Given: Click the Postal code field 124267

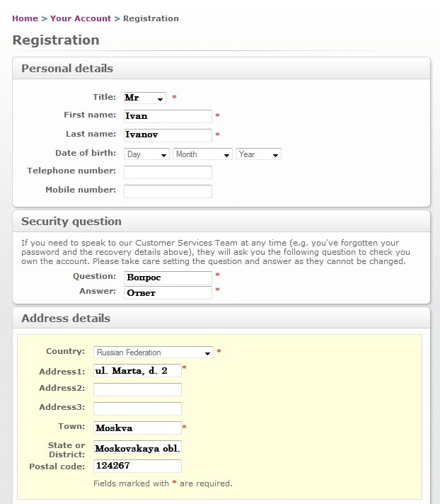Looking at the screenshot, I should (x=137, y=466).
